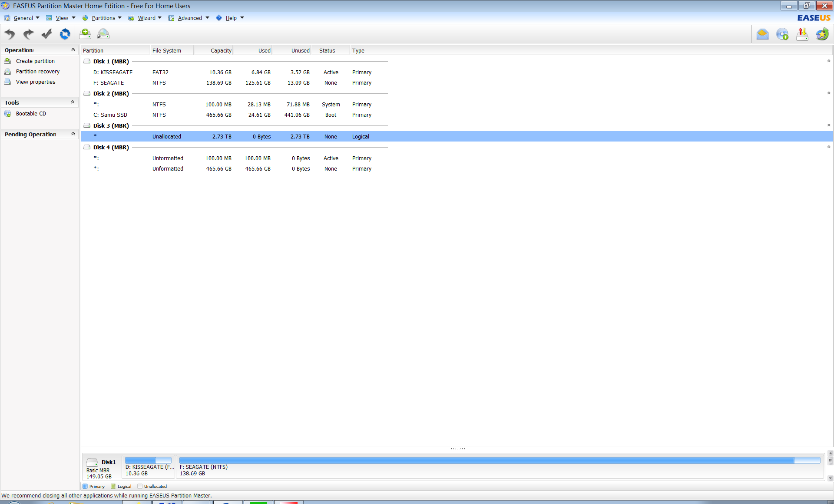This screenshot has height=504, width=834.
Task: Click the partition recovery magnifier toolbar icon
Action: [x=103, y=34]
